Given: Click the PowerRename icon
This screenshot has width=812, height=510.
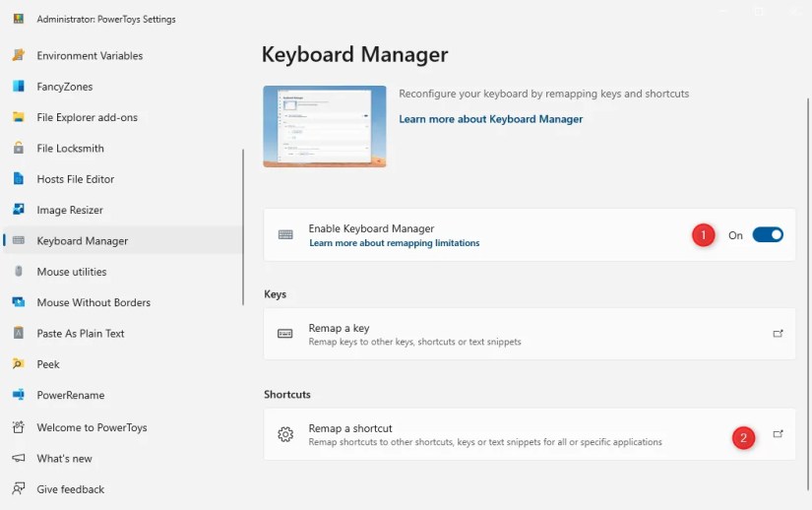Looking at the screenshot, I should pyautogui.click(x=18, y=395).
